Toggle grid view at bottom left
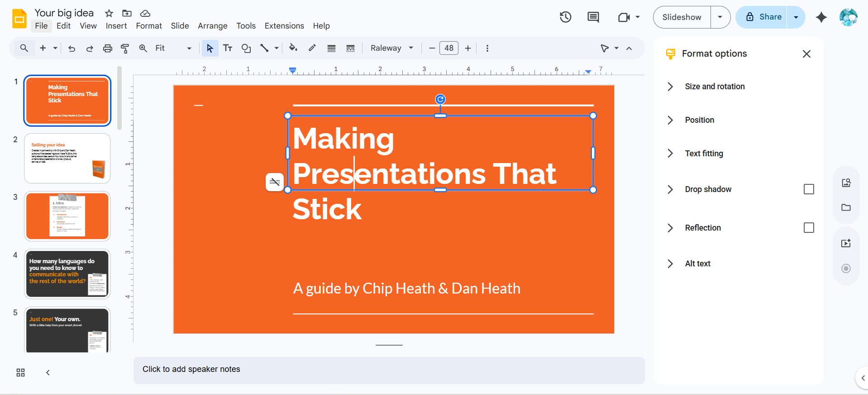 pos(20,372)
